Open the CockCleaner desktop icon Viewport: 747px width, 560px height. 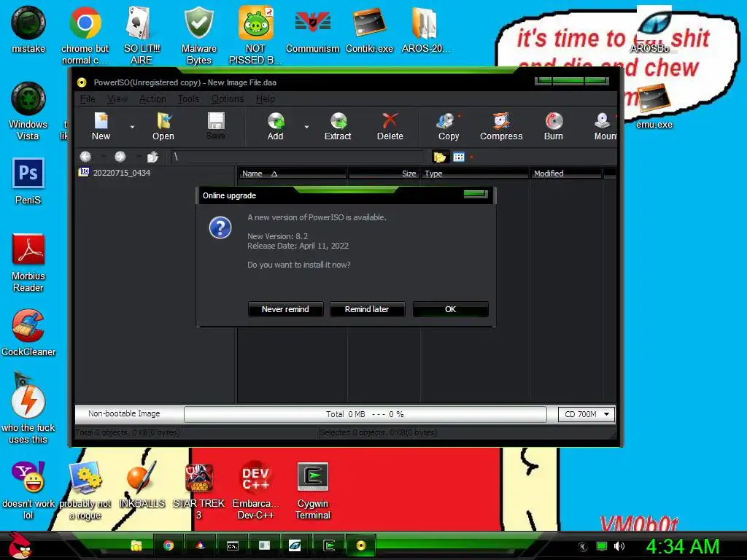point(28,333)
